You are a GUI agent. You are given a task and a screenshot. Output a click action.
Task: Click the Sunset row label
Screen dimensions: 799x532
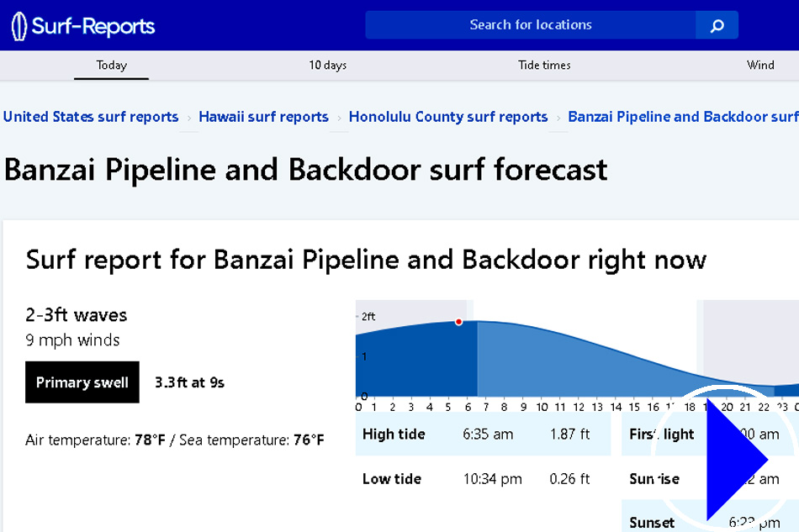652,523
